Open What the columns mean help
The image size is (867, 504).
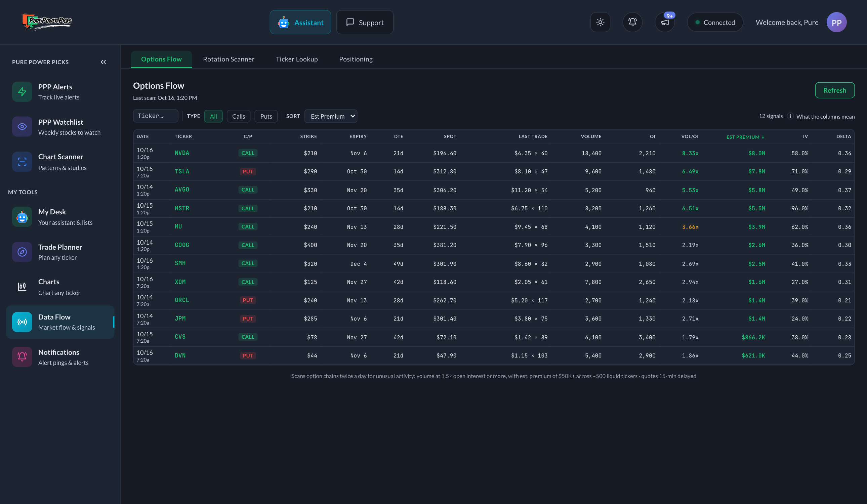point(825,117)
